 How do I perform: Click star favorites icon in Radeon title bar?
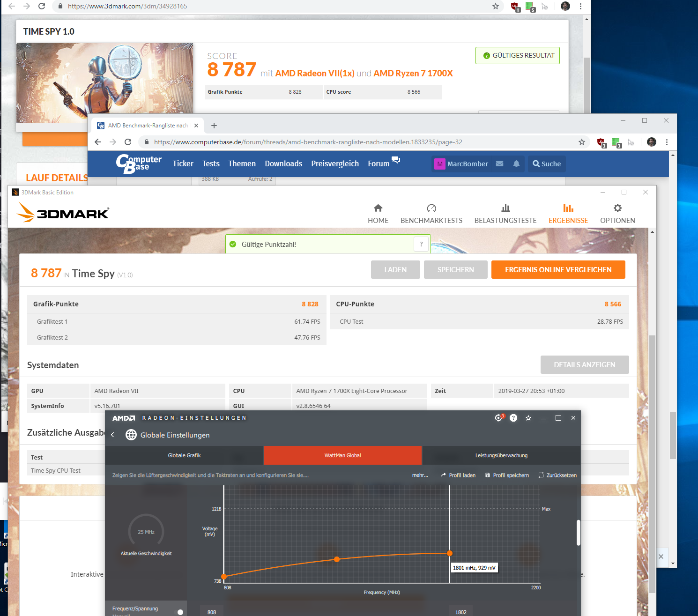coord(528,418)
